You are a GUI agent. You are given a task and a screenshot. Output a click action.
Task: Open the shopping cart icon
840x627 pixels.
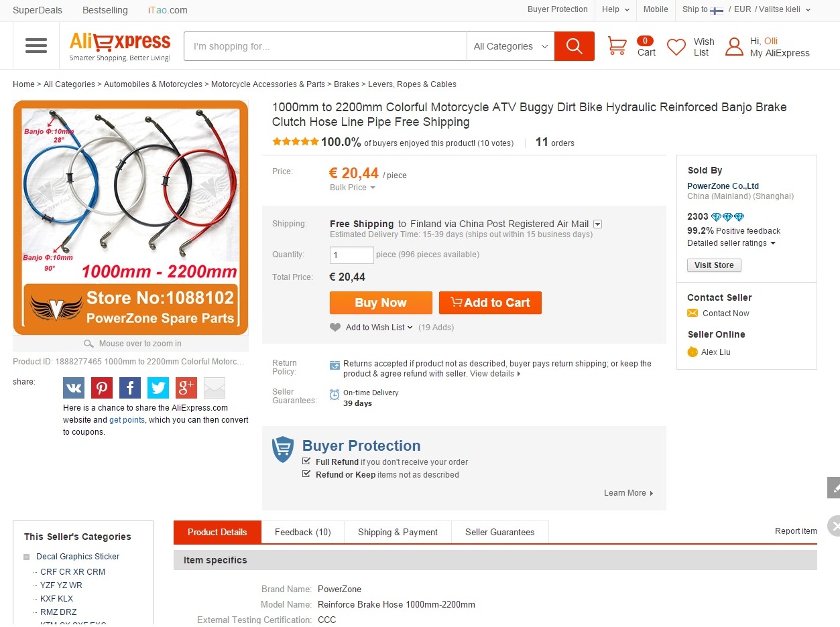tap(617, 46)
